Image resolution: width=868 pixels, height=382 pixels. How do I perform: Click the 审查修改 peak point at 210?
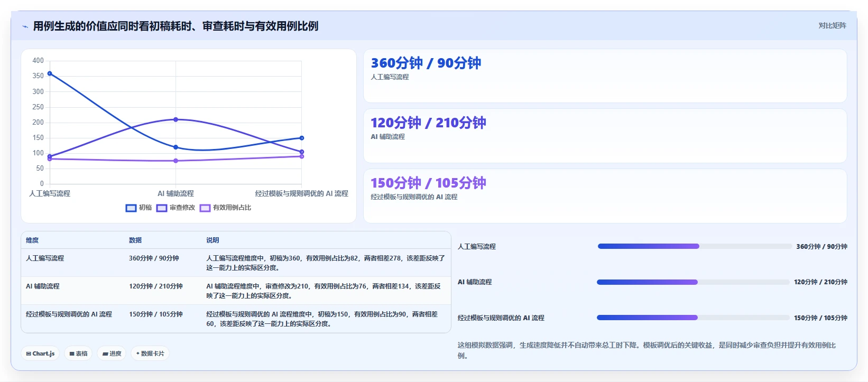(176, 119)
